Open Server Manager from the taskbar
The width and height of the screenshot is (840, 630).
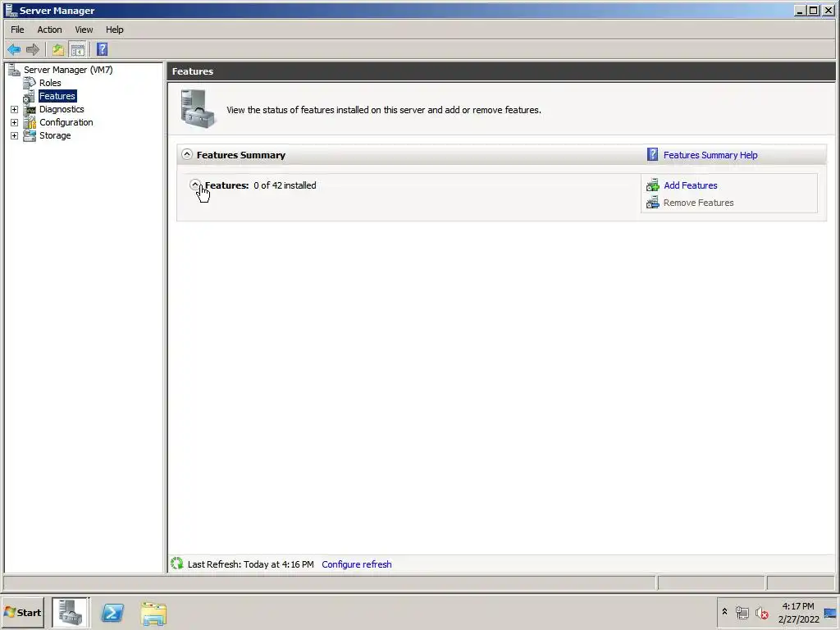click(71, 612)
